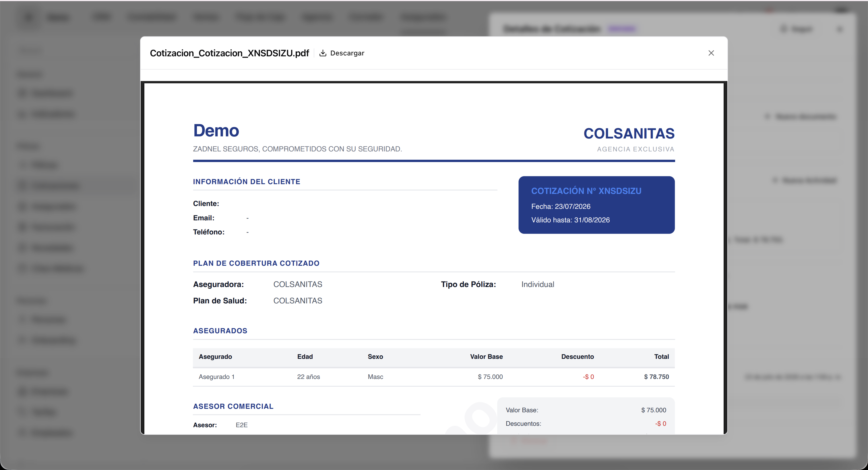Click the 'Valor Base' column header
Viewport: 868px width, 470px height.
tap(486, 356)
